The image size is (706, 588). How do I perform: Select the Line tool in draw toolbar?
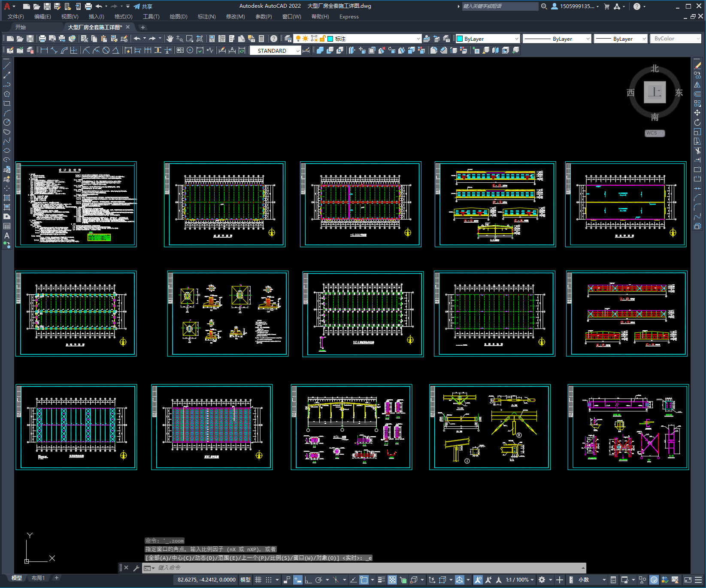[7, 66]
